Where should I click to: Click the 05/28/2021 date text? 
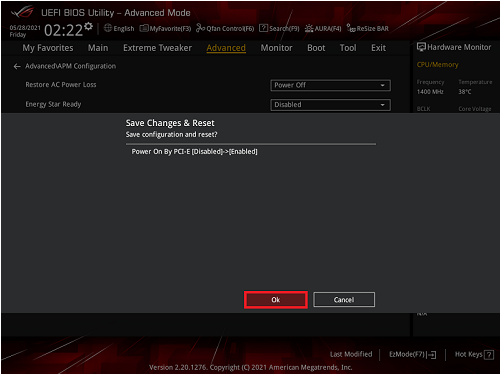pyautogui.click(x=25, y=28)
